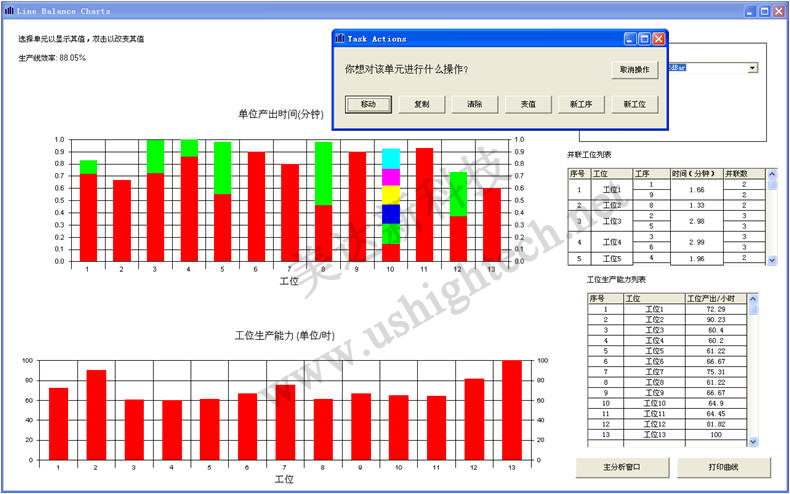This screenshot has width=790, height=494.
Task: Click the green segment of station 8 bar
Action: click(323, 173)
